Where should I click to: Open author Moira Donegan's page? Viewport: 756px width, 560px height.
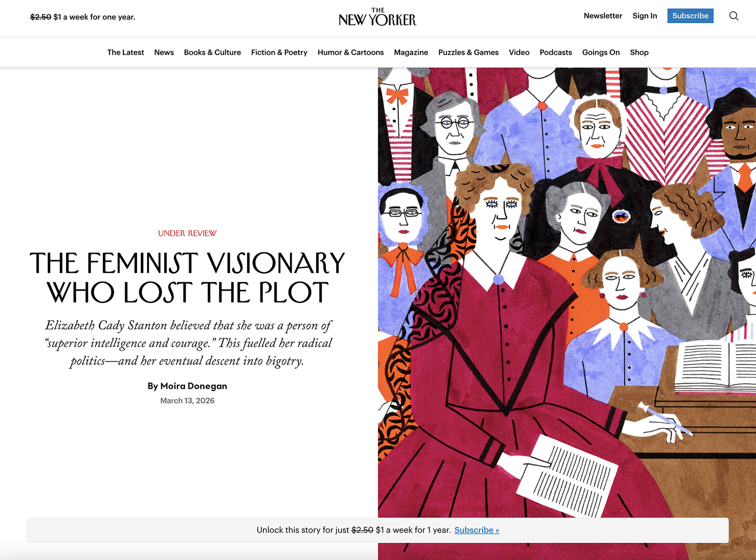pyautogui.click(x=193, y=386)
